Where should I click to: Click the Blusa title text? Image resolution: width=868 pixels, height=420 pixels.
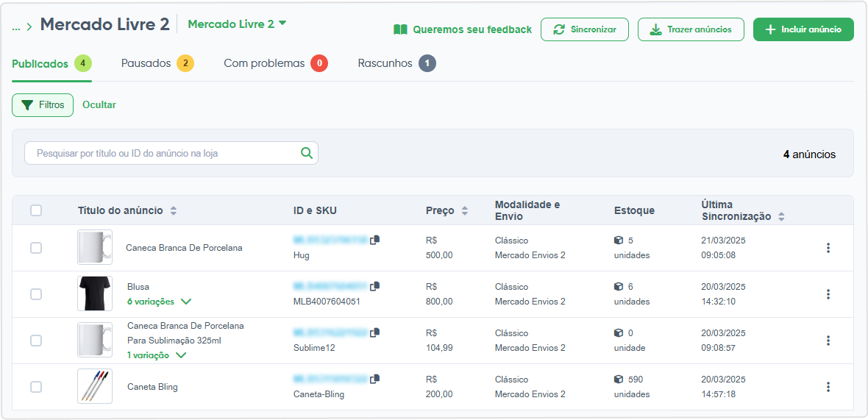click(x=138, y=287)
